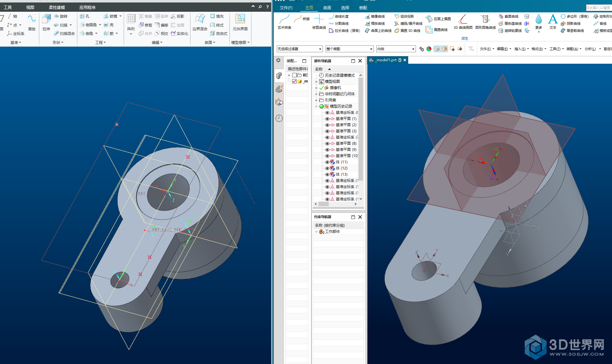Image resolution: width=612 pixels, height=364 pixels.
Task: Click the 偏置曲线 tool in NX
Action: [437, 30]
